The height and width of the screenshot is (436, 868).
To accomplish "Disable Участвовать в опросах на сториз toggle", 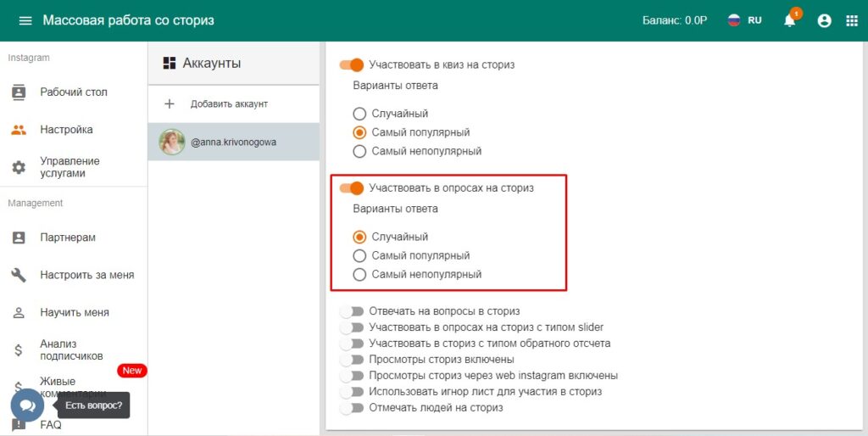I will [352, 188].
